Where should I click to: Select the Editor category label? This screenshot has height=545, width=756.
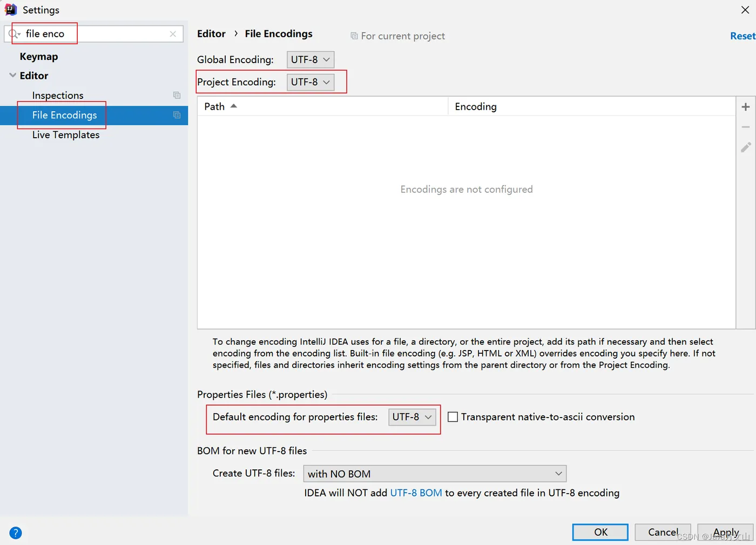point(34,76)
